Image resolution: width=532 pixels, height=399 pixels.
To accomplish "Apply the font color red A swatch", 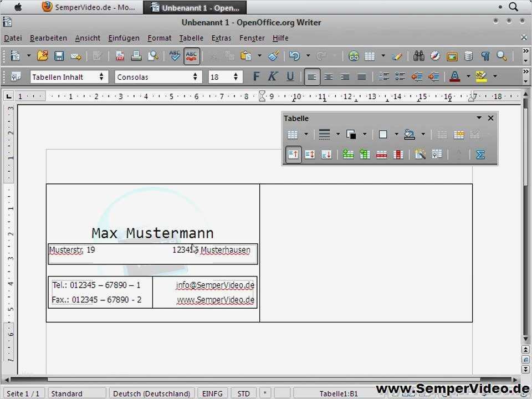I will [454, 76].
